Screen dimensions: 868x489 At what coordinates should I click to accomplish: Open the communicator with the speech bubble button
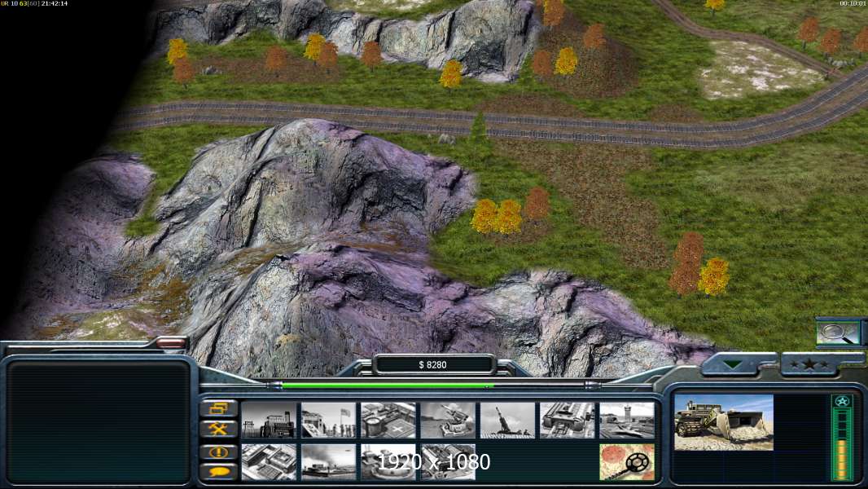(x=219, y=472)
